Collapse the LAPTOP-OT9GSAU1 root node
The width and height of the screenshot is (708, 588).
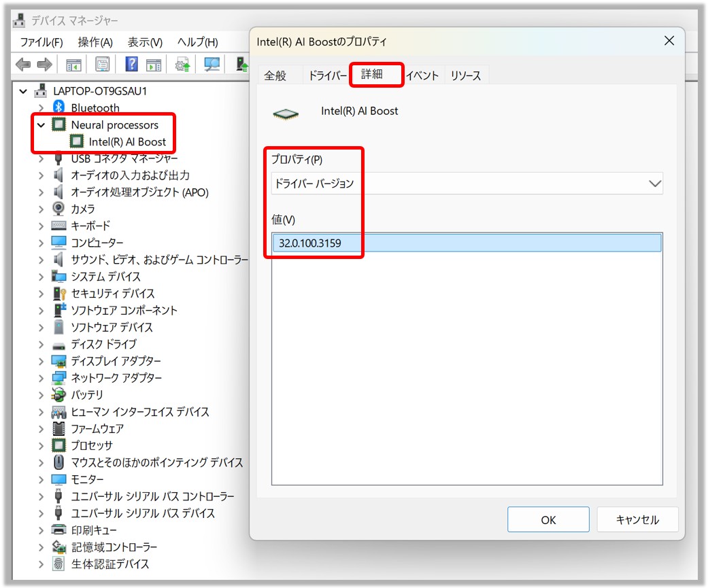23,91
